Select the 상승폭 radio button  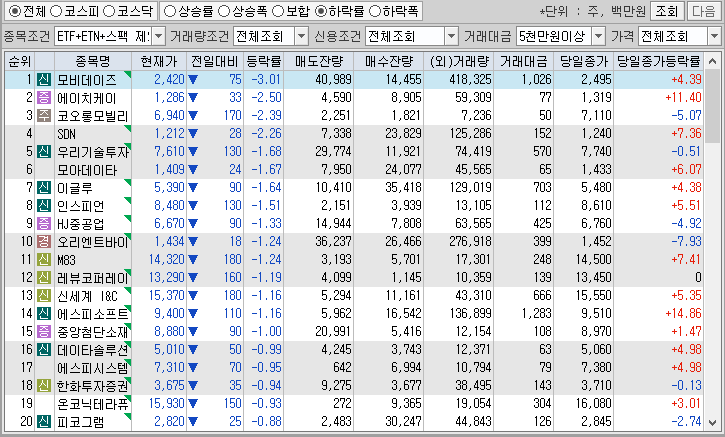224,11
